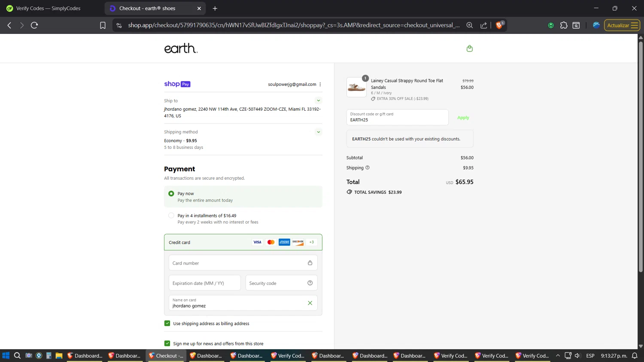The image size is (644, 362).
Task: Click the browser back arrow
Action: (9, 25)
